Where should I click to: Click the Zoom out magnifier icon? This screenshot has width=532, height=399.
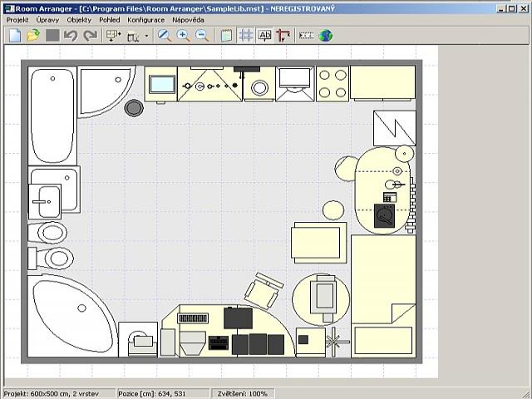202,35
